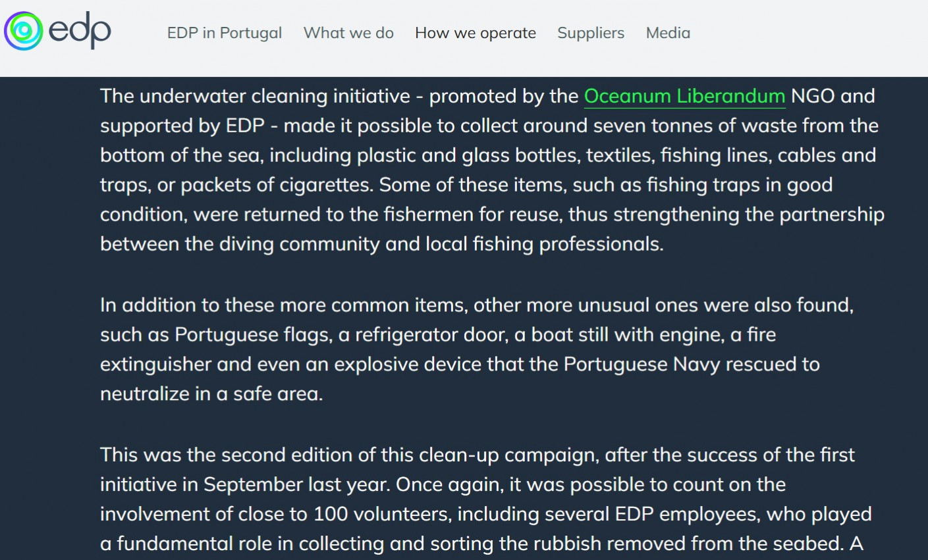This screenshot has width=928, height=560.
Task: Click the phrase "neutralize in a safe area"
Action: 211,394
